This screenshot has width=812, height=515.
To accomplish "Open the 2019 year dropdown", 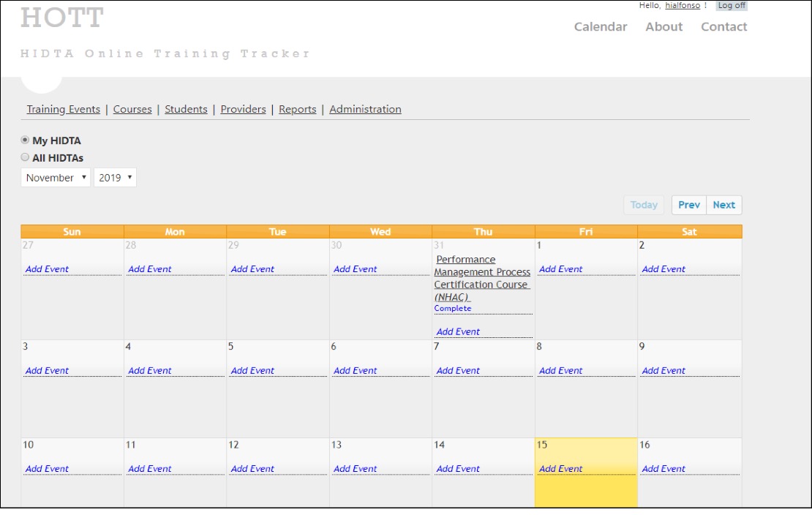I will coord(115,178).
